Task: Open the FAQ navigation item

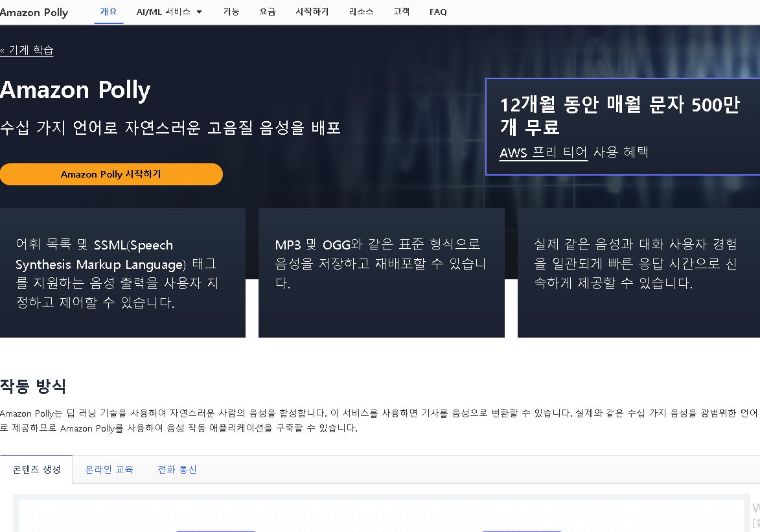Action: (438, 12)
